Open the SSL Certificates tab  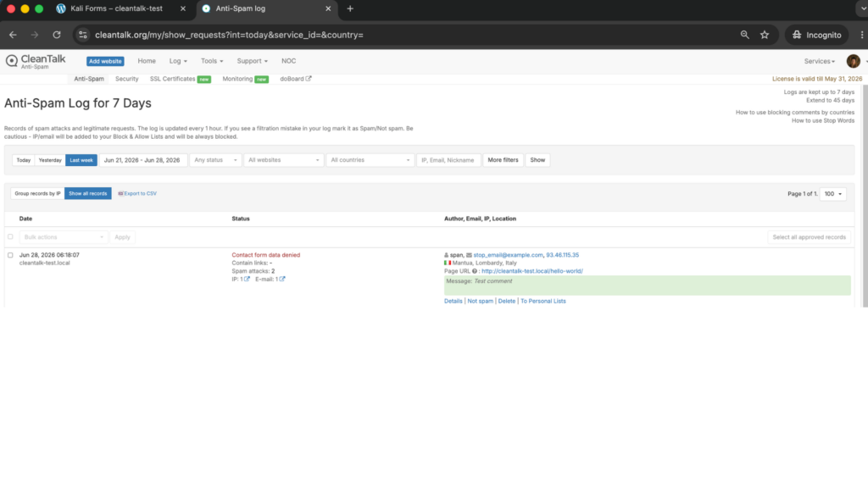tap(180, 79)
